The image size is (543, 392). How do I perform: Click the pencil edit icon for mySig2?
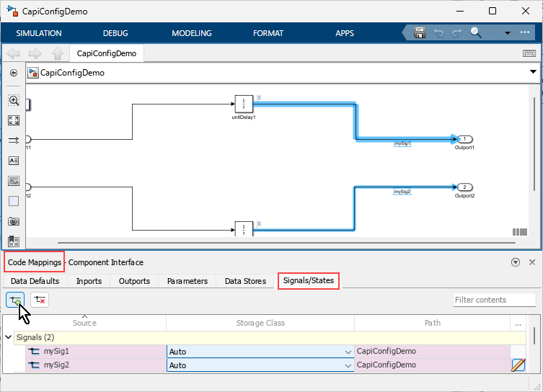[518, 365]
